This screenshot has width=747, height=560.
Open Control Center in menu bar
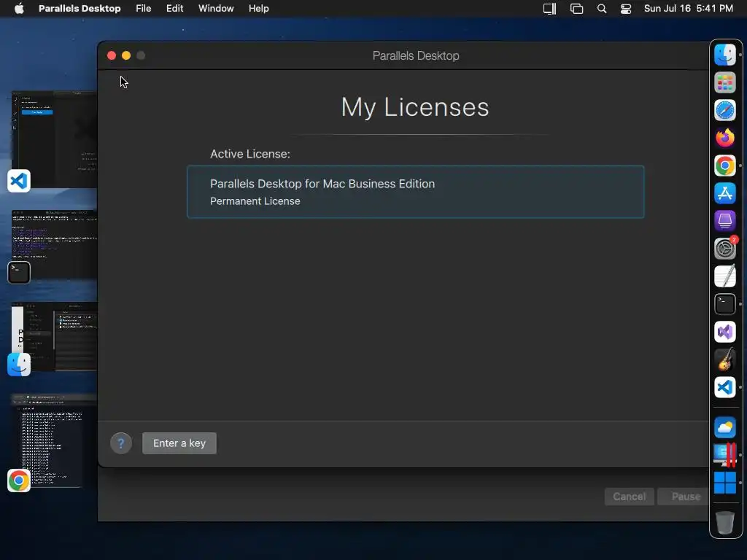tap(625, 9)
